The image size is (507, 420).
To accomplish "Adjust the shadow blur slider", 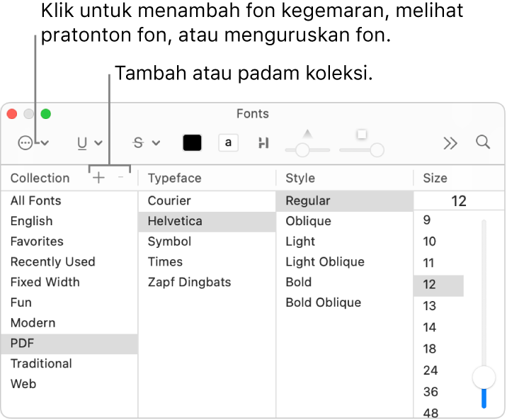I will 362,149.
